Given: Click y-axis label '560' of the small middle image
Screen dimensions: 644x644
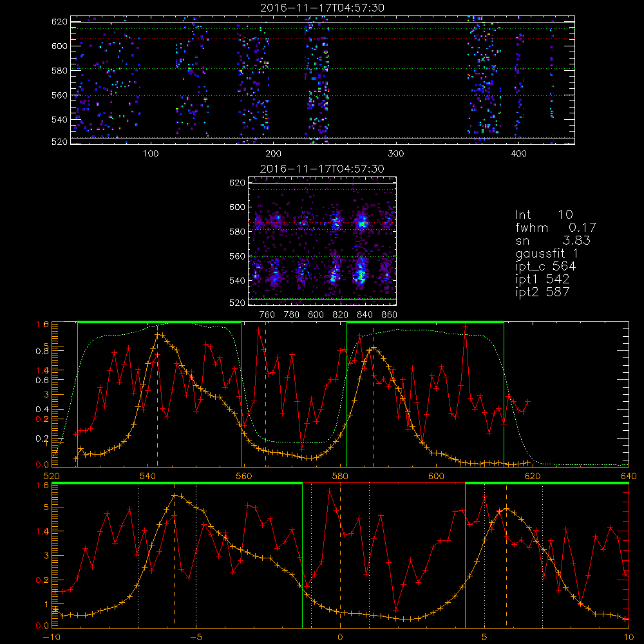Looking at the screenshot, I should coord(238,256).
